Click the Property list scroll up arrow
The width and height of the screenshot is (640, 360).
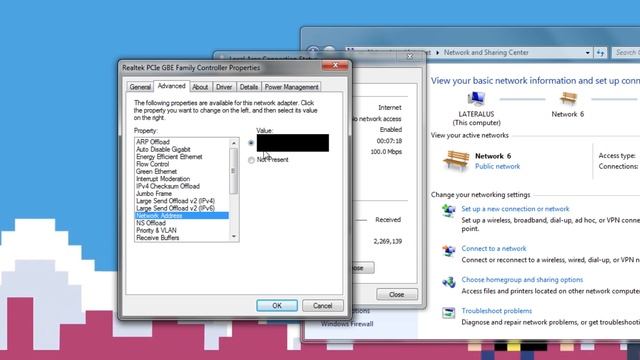tap(234, 142)
